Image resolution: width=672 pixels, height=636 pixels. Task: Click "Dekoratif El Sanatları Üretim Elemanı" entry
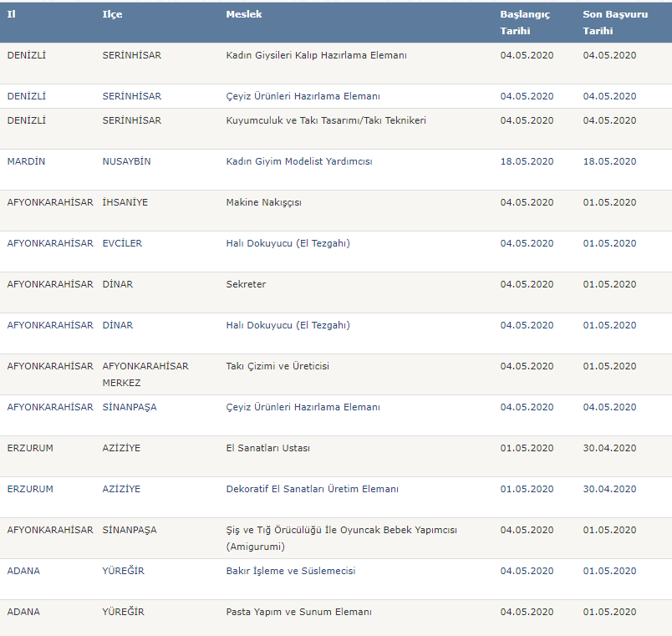[312, 489]
